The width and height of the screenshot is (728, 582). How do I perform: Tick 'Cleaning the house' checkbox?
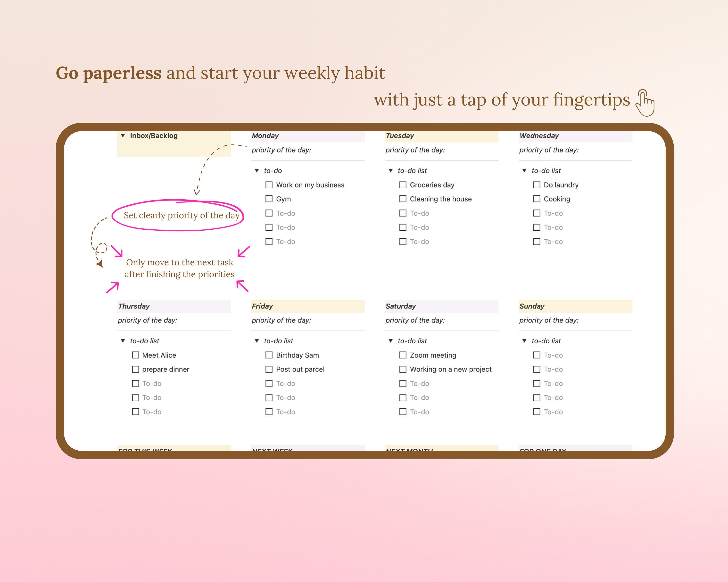tap(403, 199)
